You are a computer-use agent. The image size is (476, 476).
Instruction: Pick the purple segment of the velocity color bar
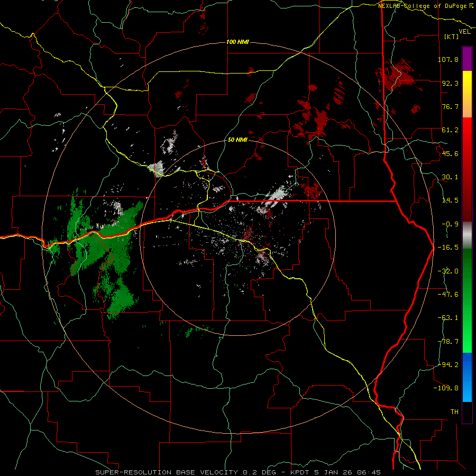click(467, 59)
